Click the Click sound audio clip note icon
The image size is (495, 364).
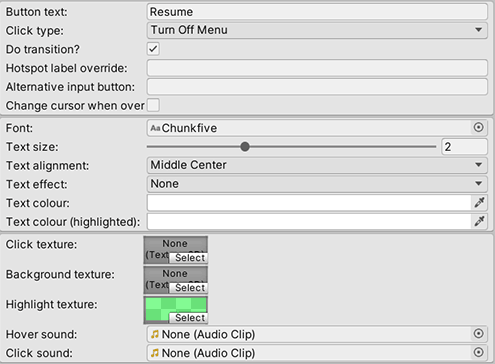coord(155,353)
